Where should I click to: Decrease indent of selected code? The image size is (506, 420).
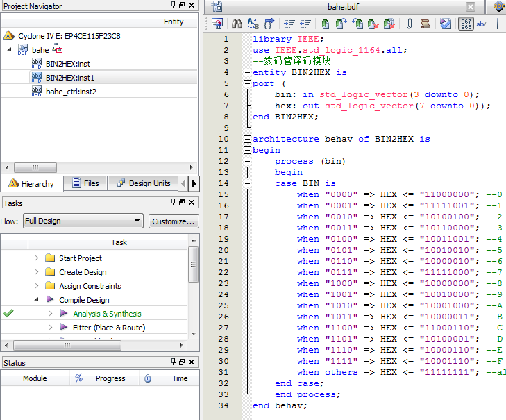pos(305,24)
